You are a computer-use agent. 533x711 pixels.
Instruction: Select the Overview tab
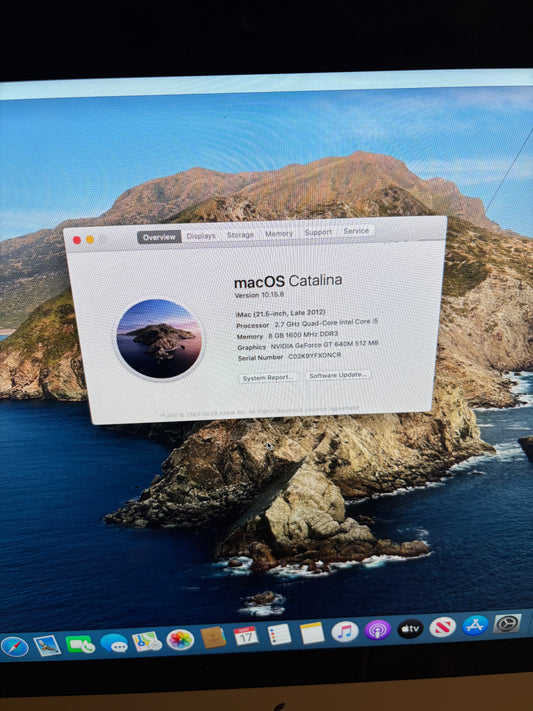click(x=159, y=237)
